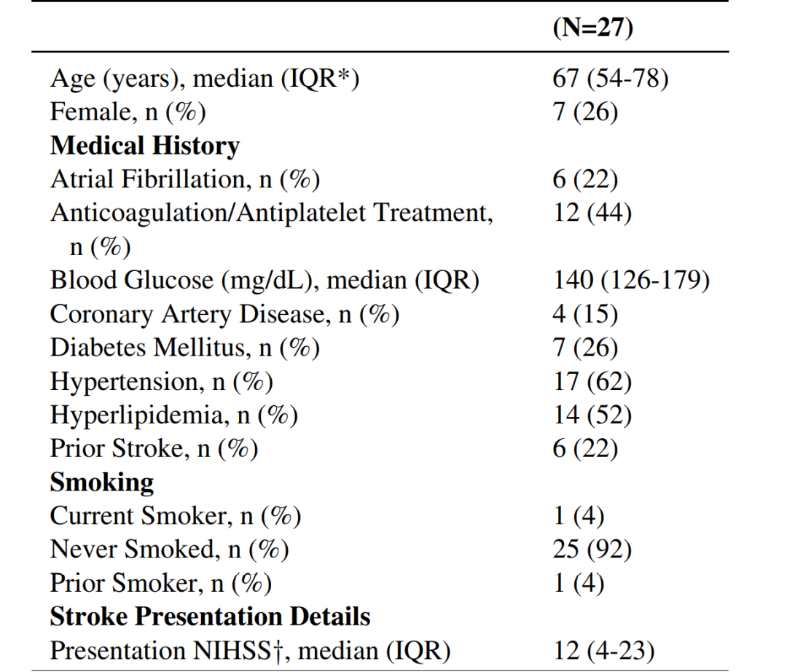The height and width of the screenshot is (672, 787).
Task: Click the Age median value 67 (54-78)
Action: click(610, 79)
